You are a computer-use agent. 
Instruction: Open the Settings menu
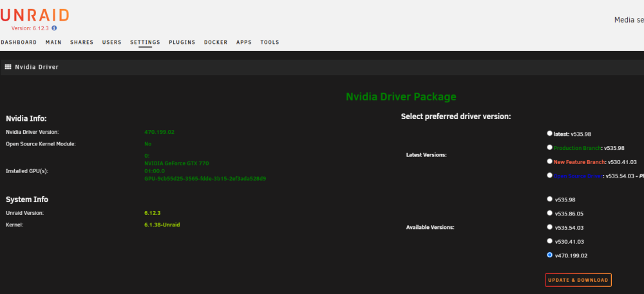pyautogui.click(x=145, y=42)
